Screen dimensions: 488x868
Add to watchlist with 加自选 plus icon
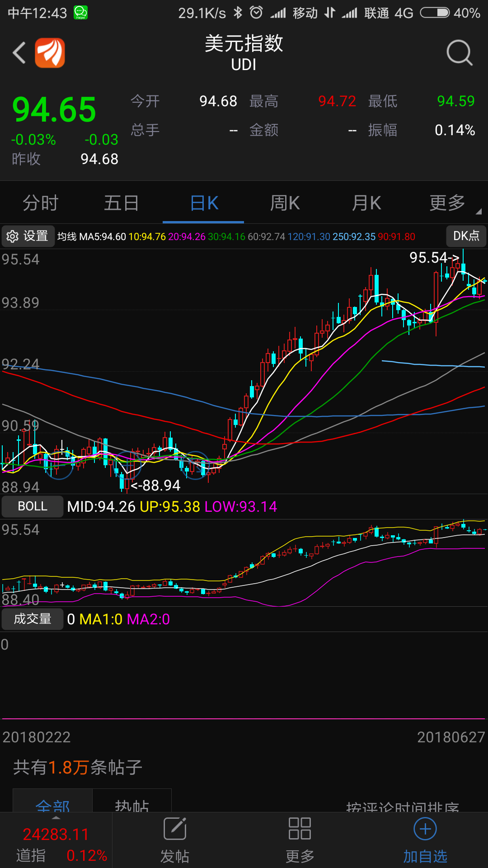425,829
